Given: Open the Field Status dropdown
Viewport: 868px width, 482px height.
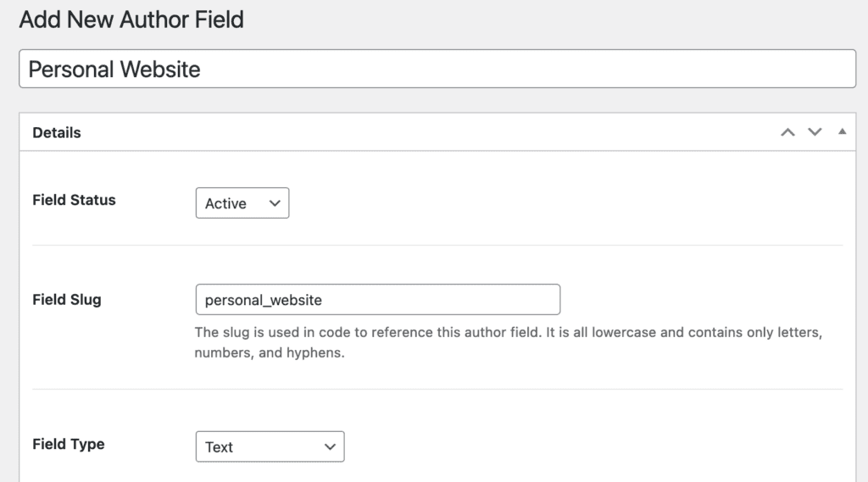Looking at the screenshot, I should (242, 203).
